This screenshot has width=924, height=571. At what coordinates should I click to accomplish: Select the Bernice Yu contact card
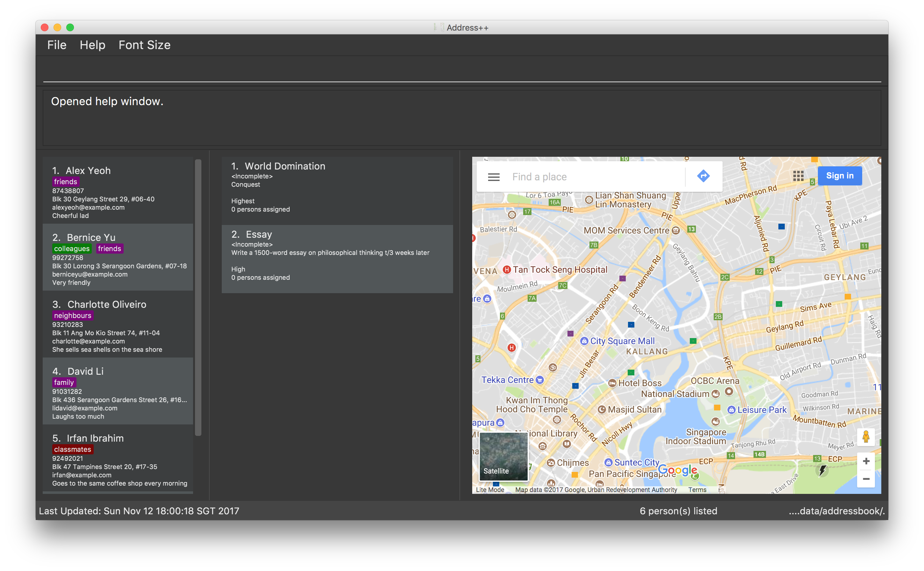point(118,257)
